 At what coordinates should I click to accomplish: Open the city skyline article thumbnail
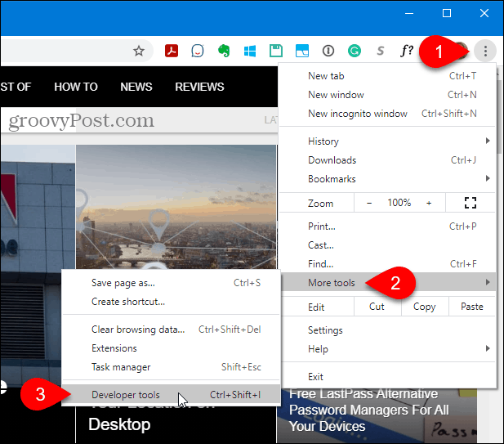click(x=176, y=207)
